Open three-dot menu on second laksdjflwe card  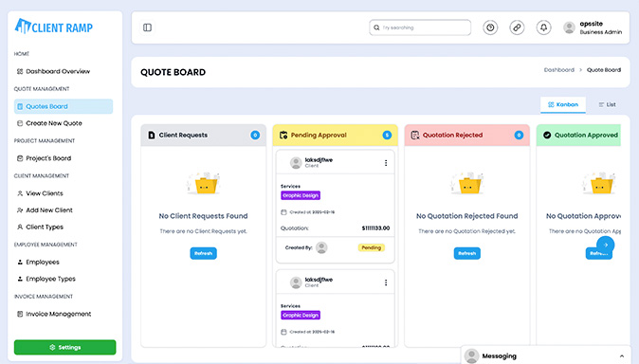386,282
